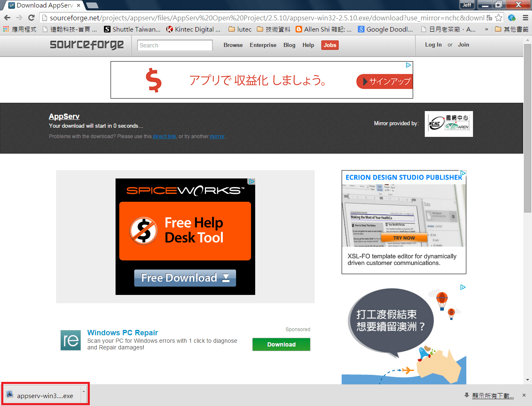Open the 日月老茶廠 bookmark
The width and height of the screenshot is (532, 406).
[448, 29]
